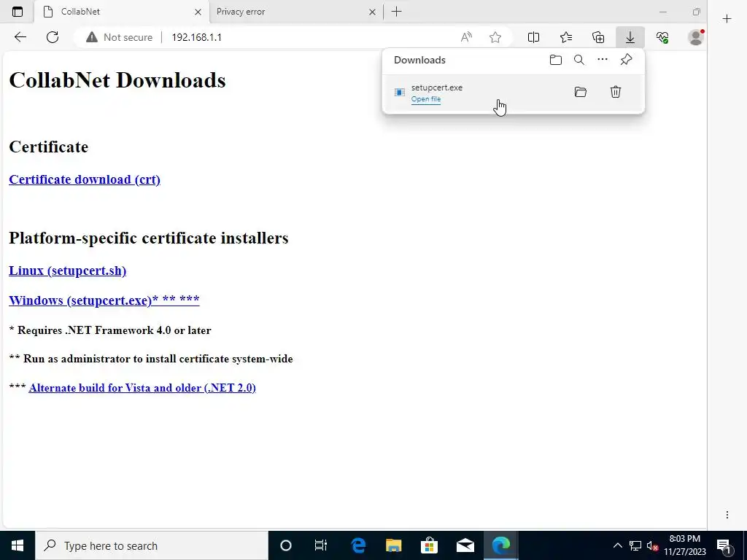Viewport: 747px width, 560px height.
Task: Click the profile avatar icon
Action: (x=696, y=37)
